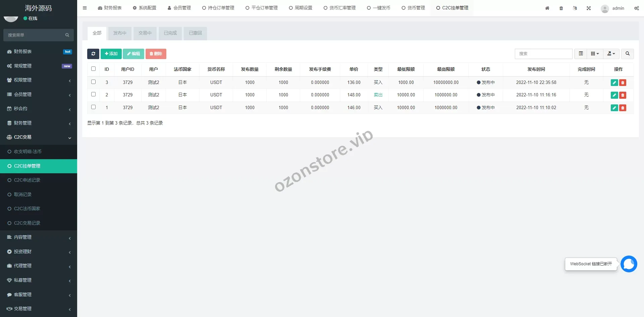Click the table search input field
The image size is (644, 317).
[x=543, y=54]
